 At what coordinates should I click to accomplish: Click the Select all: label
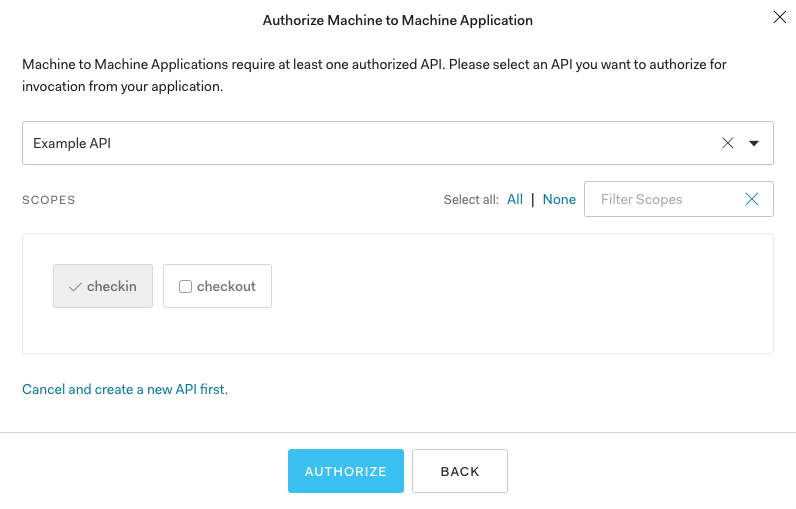[471, 200]
